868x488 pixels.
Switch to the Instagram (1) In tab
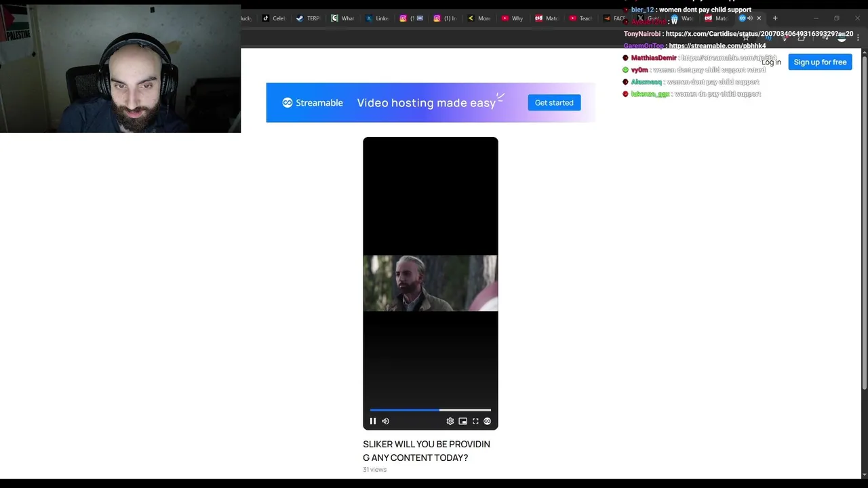pyautogui.click(x=446, y=18)
